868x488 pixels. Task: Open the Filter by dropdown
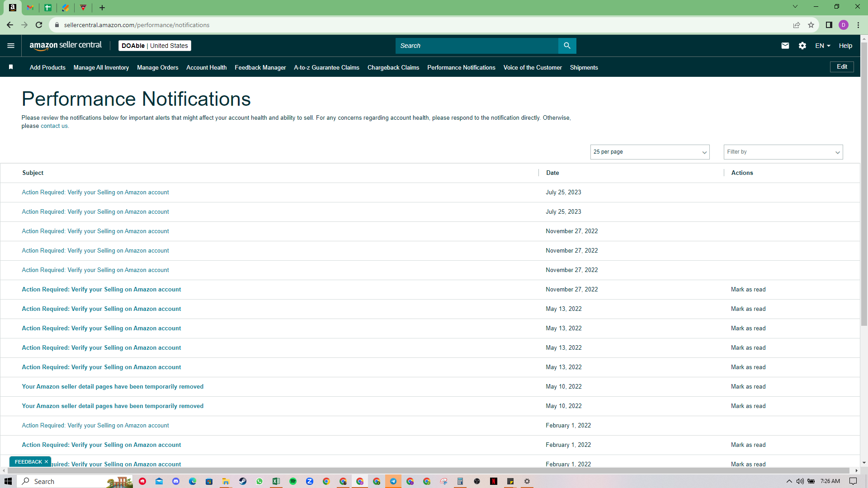click(x=783, y=152)
